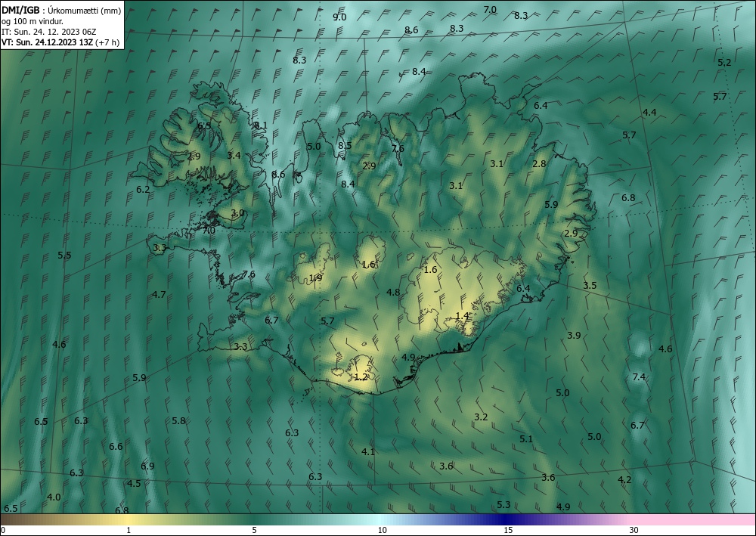The image size is (756, 536).
Task: Click the '5' tick on the color scale
Action: click(x=254, y=531)
